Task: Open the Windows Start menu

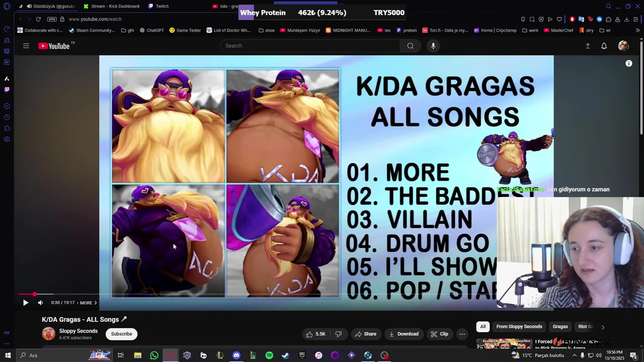Action: pos(7,355)
